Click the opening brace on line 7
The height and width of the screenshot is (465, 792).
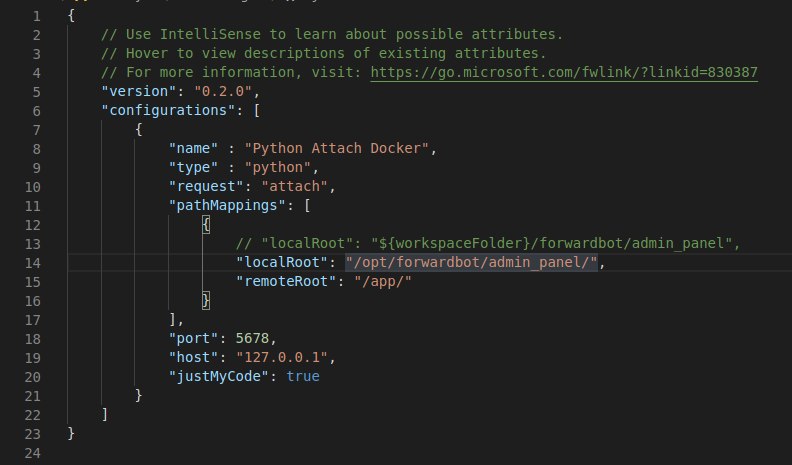coord(139,130)
